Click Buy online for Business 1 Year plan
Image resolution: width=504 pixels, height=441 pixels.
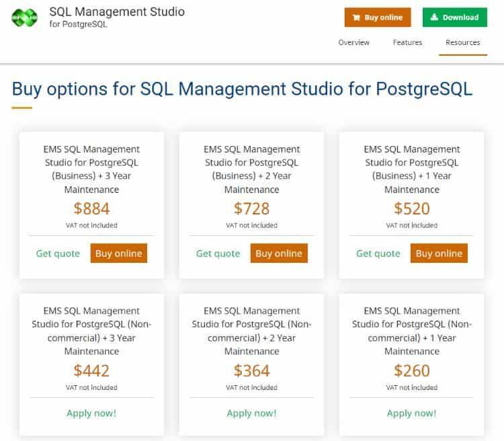439,253
